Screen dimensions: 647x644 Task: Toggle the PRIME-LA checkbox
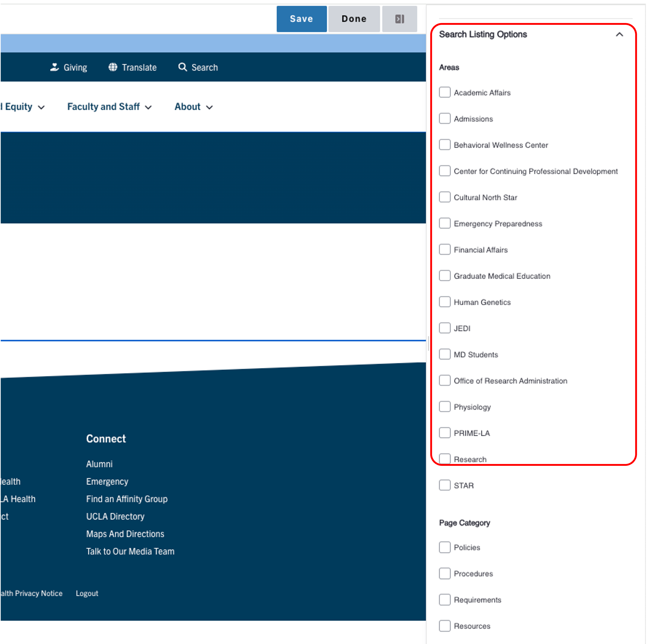point(444,433)
